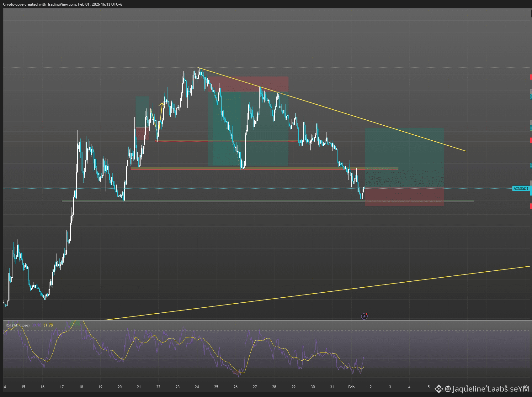The image size is (532, 397).
Task: Click date 24 on the time axis
Action: 197,387
